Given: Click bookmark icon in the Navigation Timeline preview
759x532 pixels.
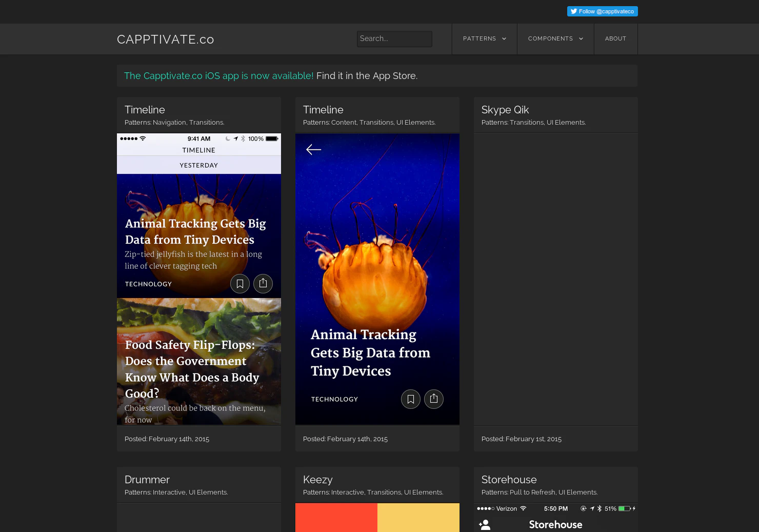Looking at the screenshot, I should coord(240,284).
